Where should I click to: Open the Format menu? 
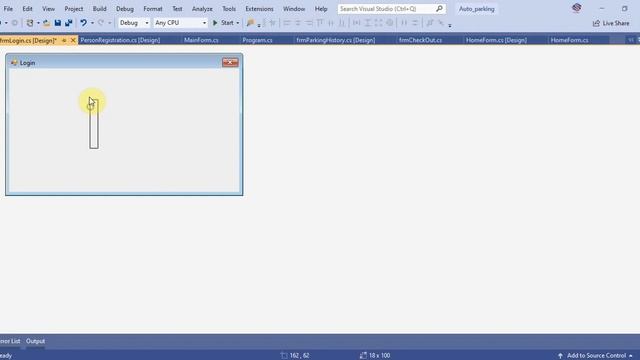click(153, 9)
